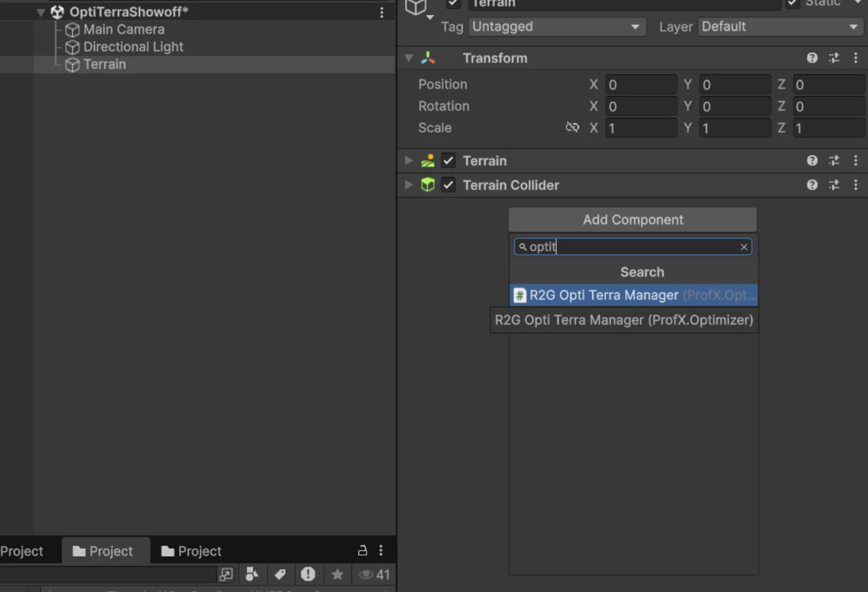This screenshot has width=868, height=592.
Task: Switch to the rightmost Project tab
Action: 192,551
